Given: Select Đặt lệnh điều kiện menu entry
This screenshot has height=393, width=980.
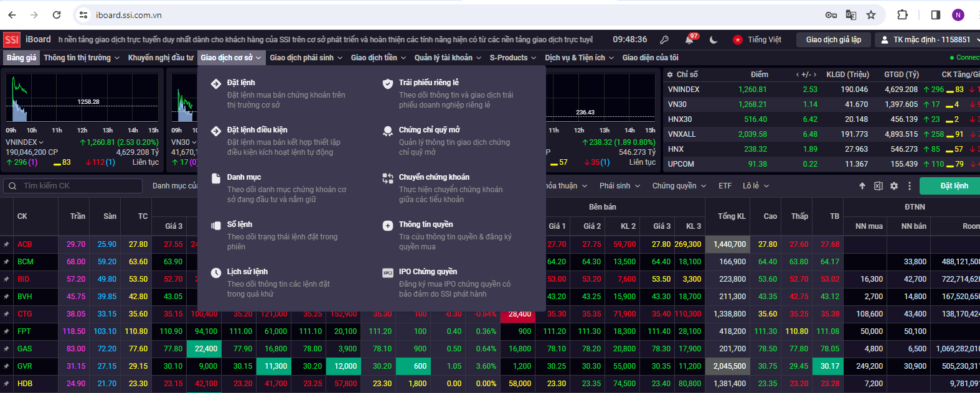Looking at the screenshot, I should pos(257,130).
